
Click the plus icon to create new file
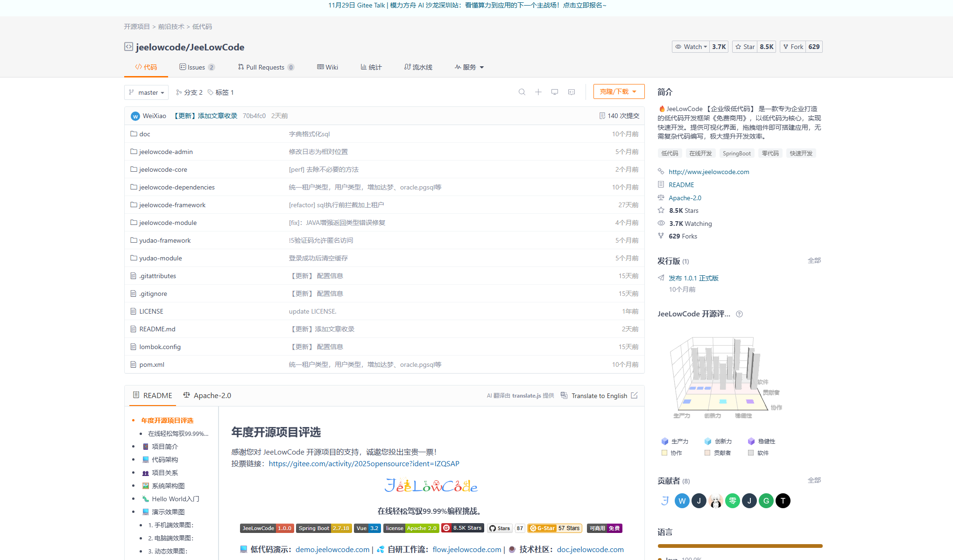coord(538,91)
